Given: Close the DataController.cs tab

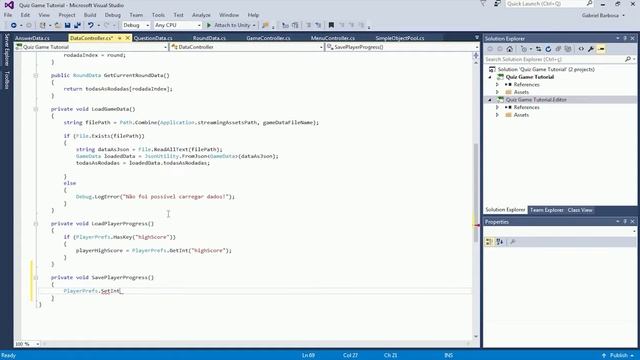Looking at the screenshot, I should coord(127,38).
